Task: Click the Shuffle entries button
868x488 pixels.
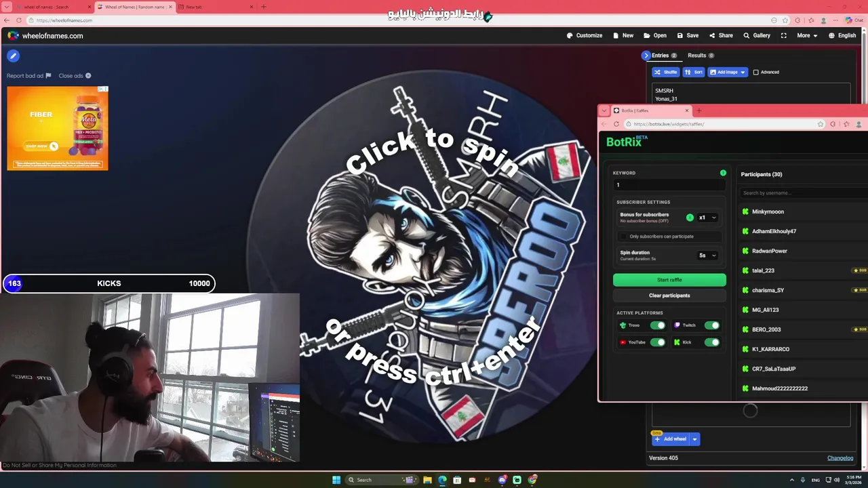Action: [x=666, y=72]
